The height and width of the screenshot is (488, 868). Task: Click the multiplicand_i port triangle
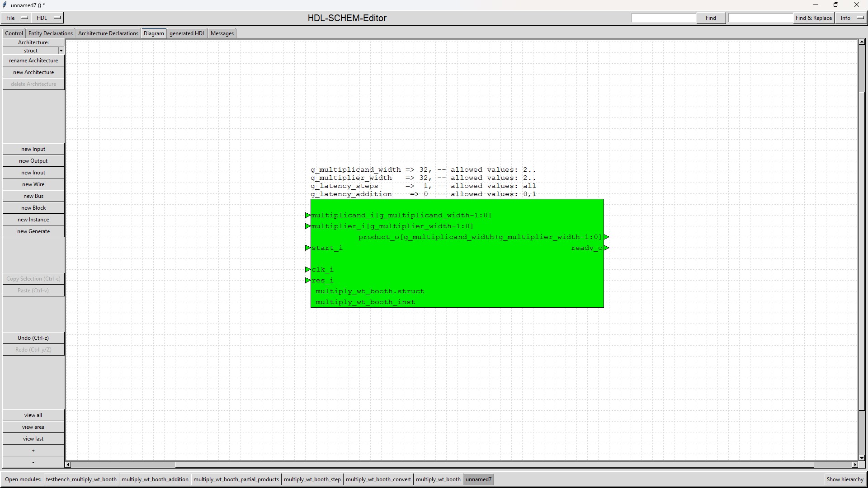308,216
